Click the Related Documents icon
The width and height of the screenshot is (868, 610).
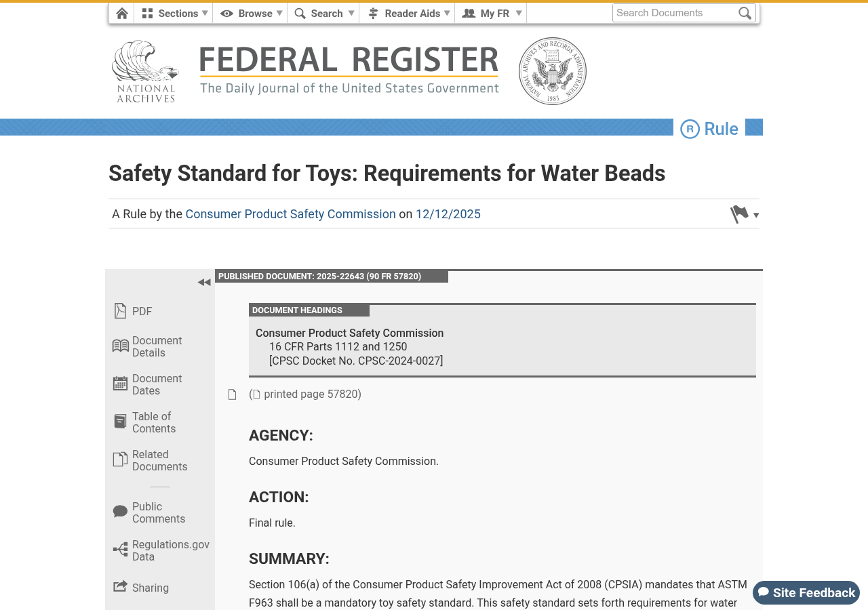pyautogui.click(x=120, y=460)
